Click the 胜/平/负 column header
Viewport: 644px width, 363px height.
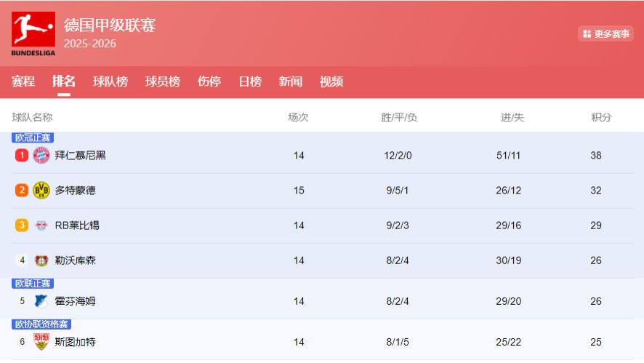[x=399, y=118]
